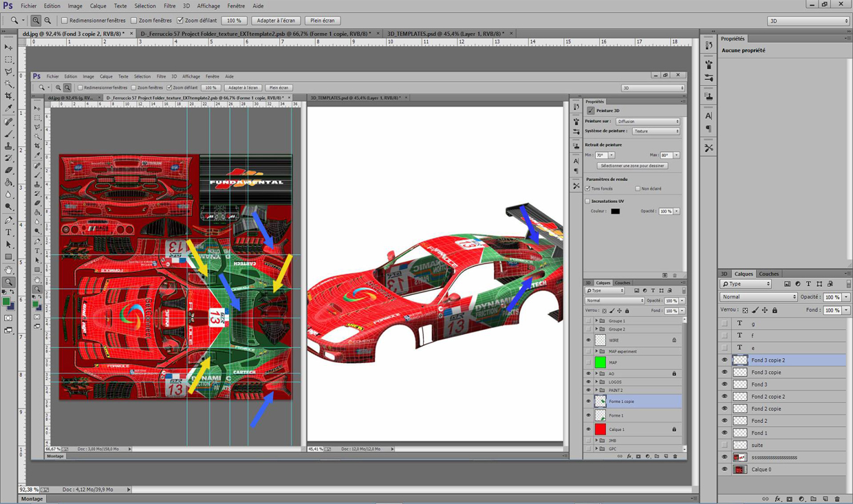
Task: Filter layers by type layers icon
Action: click(x=809, y=284)
